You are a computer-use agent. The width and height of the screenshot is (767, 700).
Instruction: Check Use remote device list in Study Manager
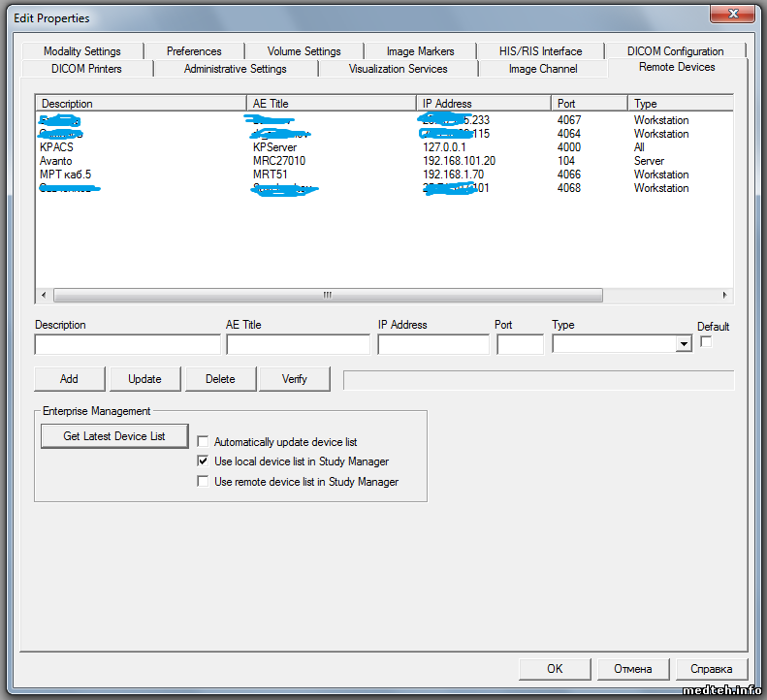pyautogui.click(x=203, y=482)
